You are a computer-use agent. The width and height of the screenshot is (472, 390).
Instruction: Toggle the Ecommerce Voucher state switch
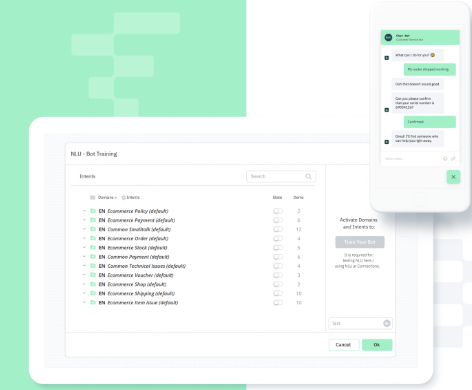(278, 275)
